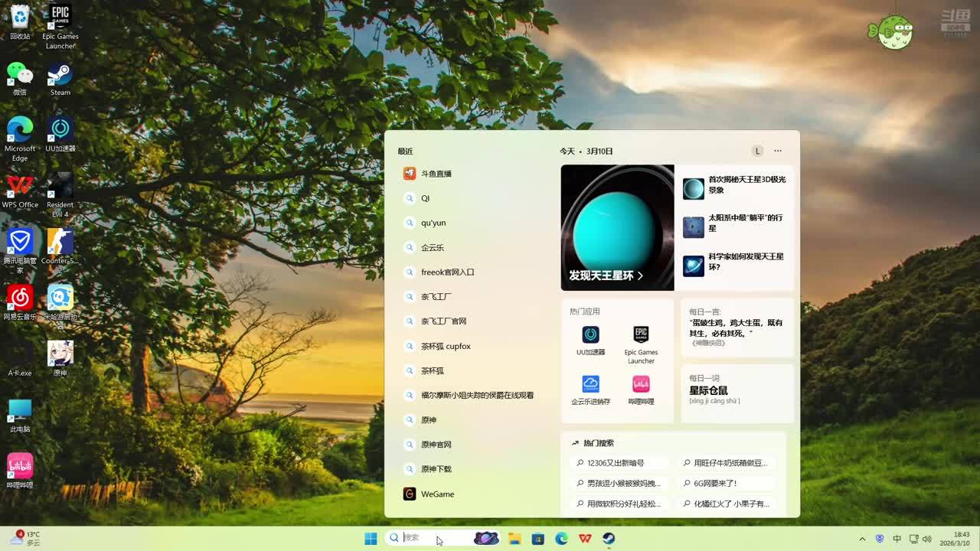Open the 网易云音乐 desktop shortcut
This screenshot has height=551, width=980.
coord(20,302)
